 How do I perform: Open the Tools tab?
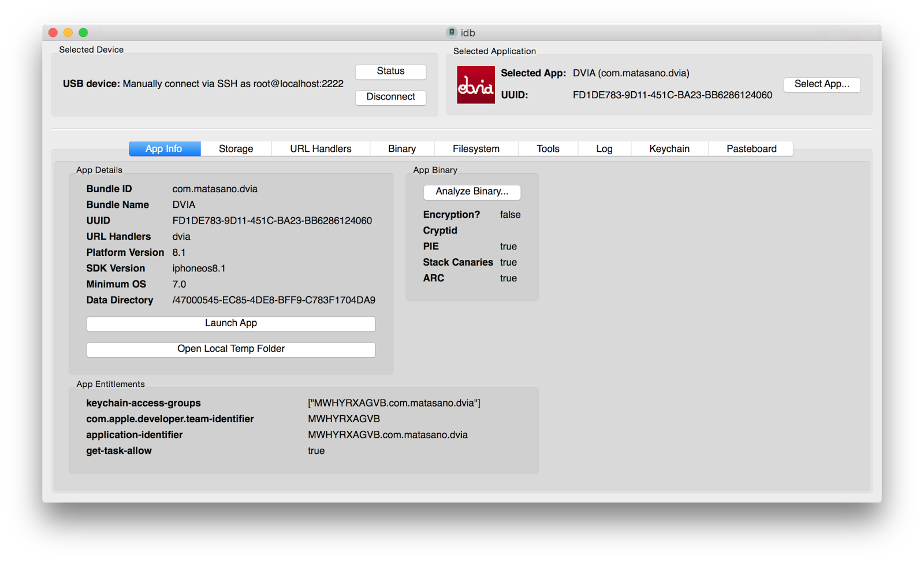coord(547,148)
